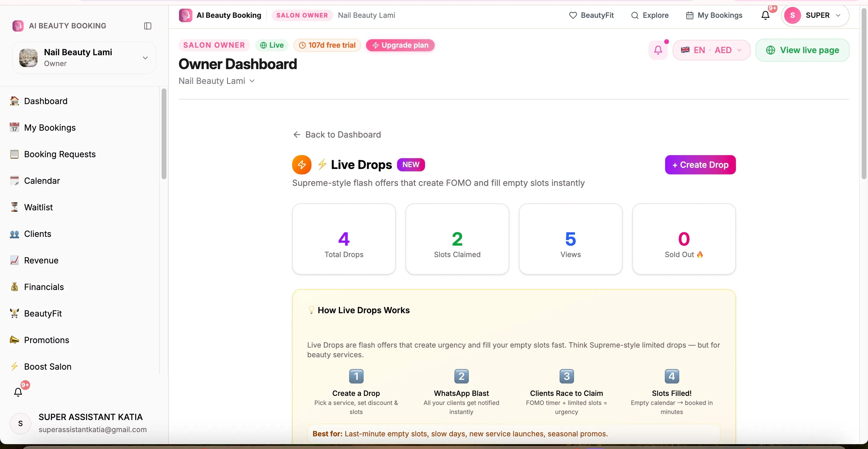
Task: Click the Live status badge
Action: pyautogui.click(x=272, y=45)
